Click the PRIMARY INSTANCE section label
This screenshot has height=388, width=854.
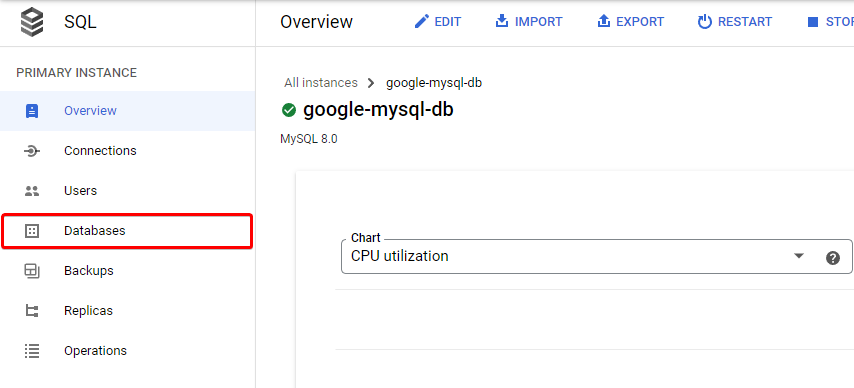77,73
